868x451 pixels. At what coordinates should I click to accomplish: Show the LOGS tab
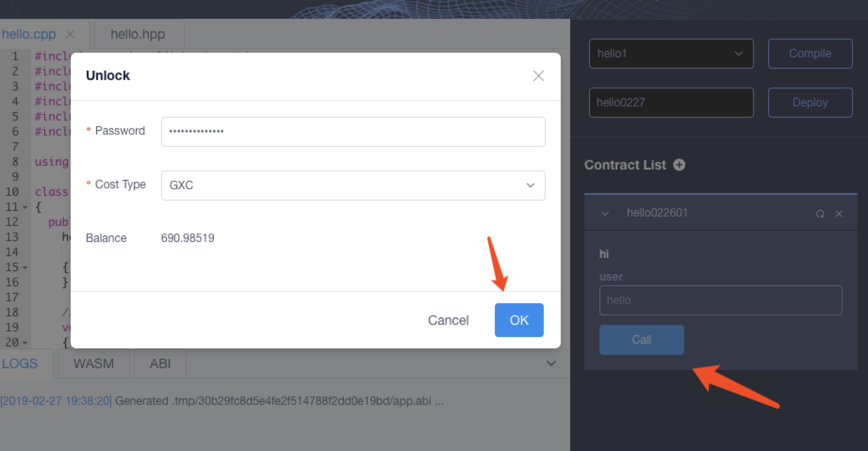coord(20,363)
